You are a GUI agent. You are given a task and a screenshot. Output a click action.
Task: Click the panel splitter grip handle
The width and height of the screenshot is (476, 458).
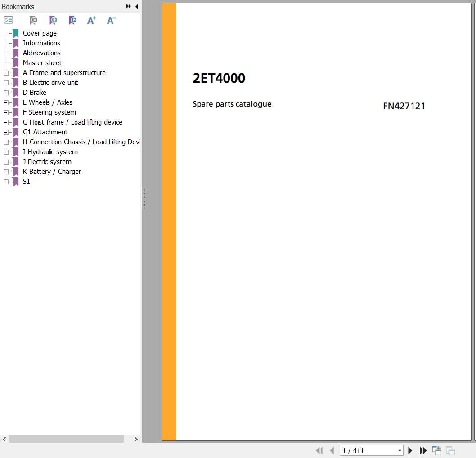pyautogui.click(x=144, y=197)
